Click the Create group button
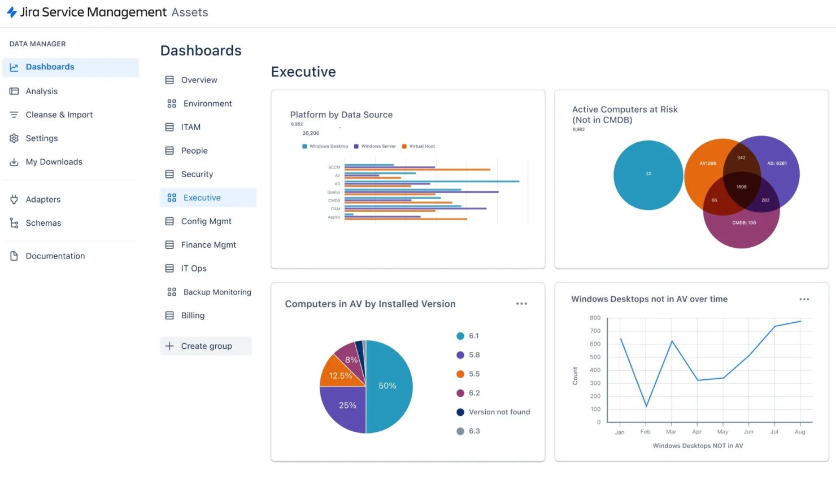836x504 pixels. [206, 346]
